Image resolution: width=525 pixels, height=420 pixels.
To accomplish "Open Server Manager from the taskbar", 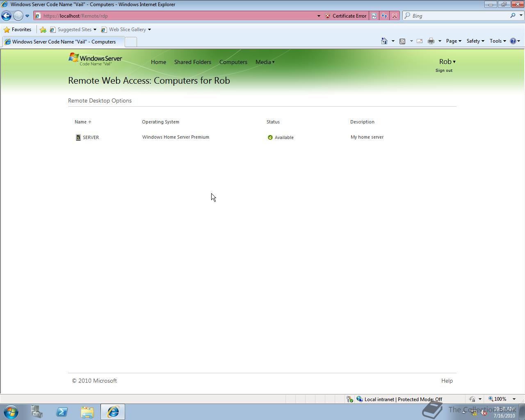I will pyautogui.click(x=37, y=412).
